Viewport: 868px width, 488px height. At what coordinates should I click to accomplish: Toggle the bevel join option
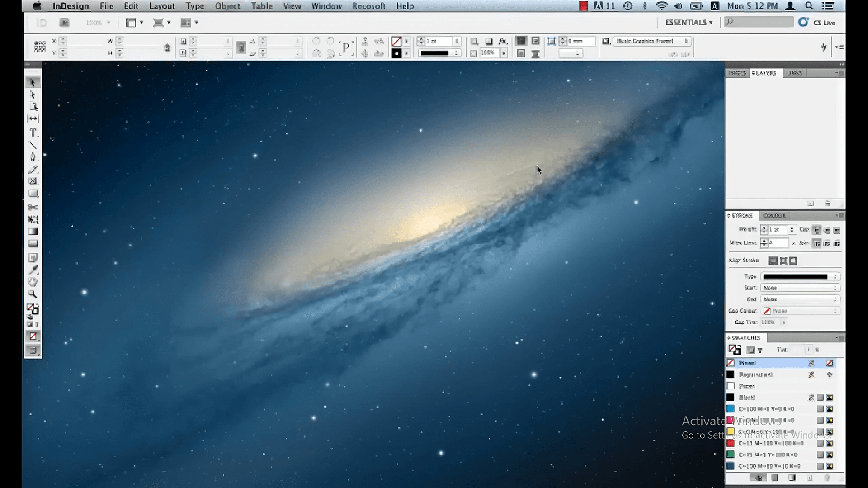837,243
